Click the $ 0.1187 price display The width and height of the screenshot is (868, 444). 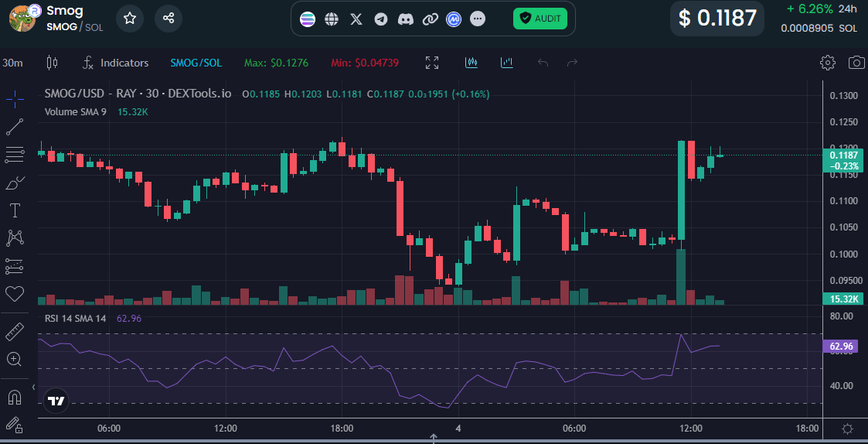[717, 19]
